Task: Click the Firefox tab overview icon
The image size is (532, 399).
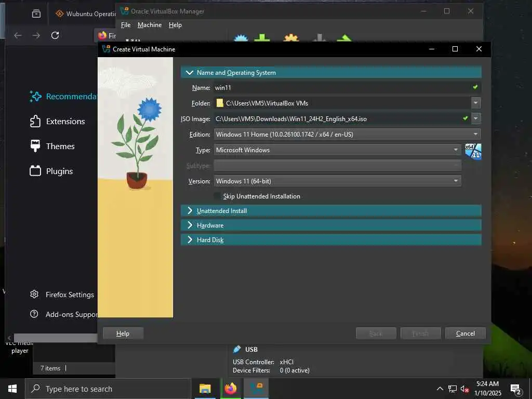Action: [x=36, y=14]
